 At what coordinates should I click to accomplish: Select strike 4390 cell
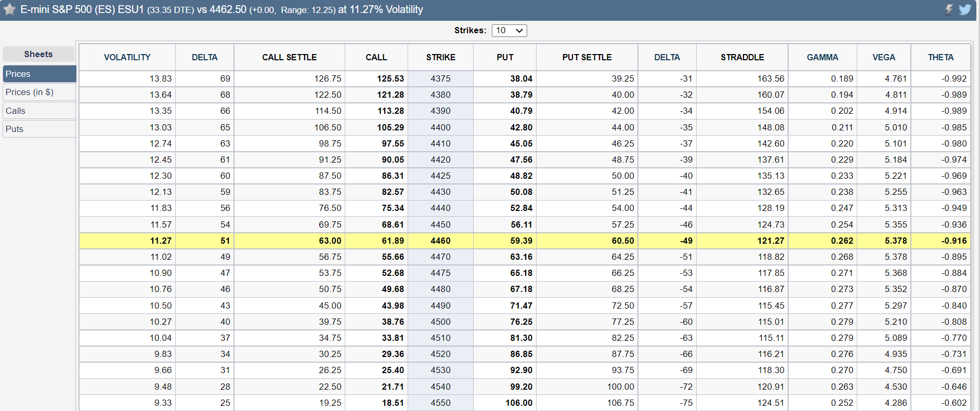coord(441,111)
